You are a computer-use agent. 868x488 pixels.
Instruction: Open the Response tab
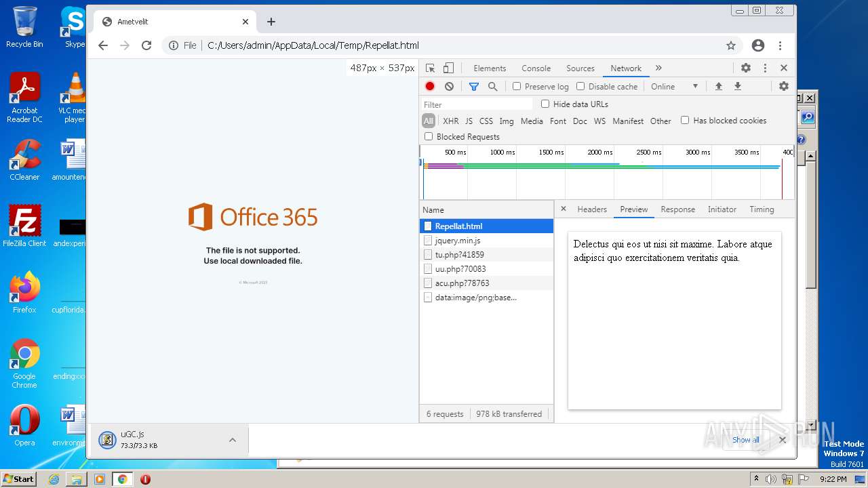[x=678, y=209]
